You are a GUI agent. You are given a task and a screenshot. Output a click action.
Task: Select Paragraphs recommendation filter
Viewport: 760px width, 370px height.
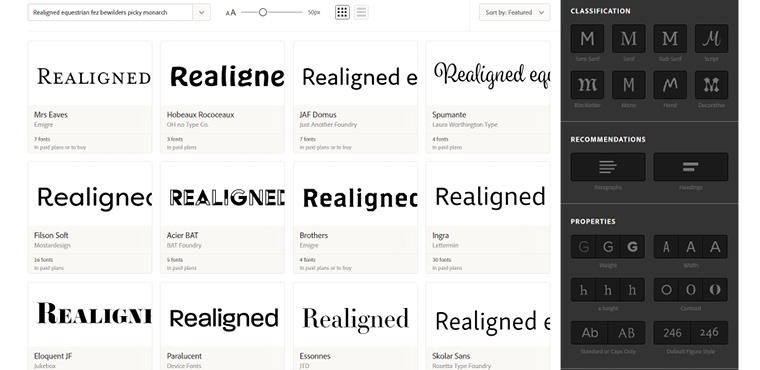[608, 167]
